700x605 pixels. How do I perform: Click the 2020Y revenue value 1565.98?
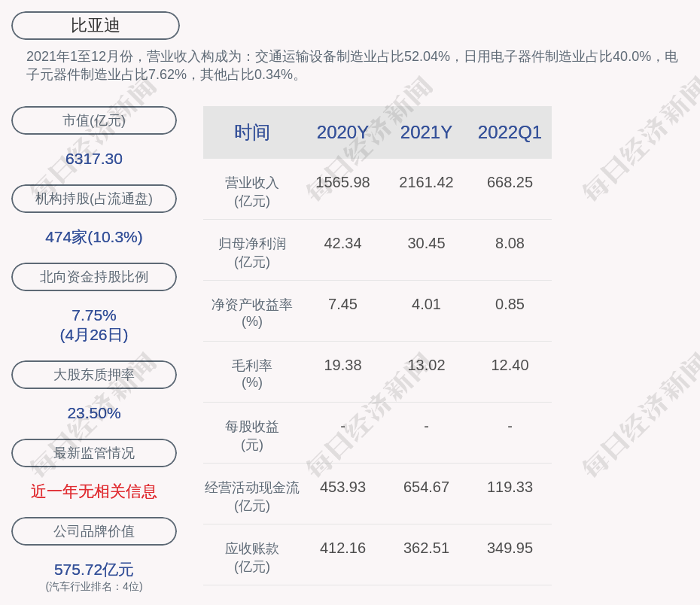click(343, 183)
